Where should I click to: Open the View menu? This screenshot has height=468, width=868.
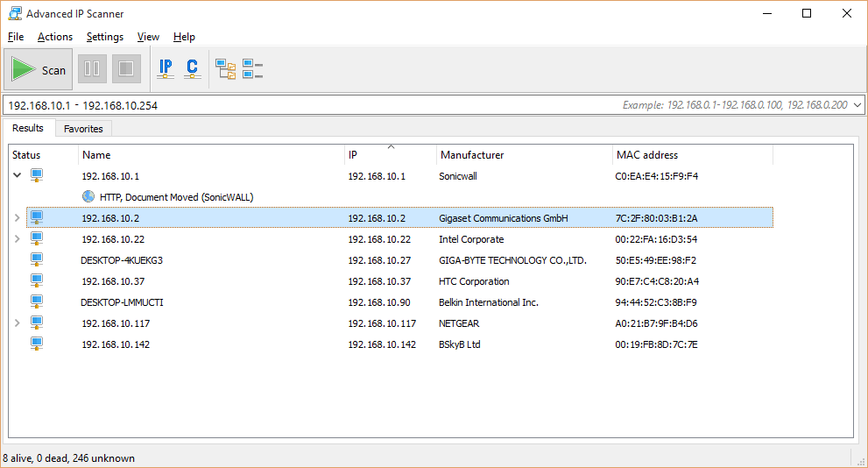pyautogui.click(x=148, y=37)
